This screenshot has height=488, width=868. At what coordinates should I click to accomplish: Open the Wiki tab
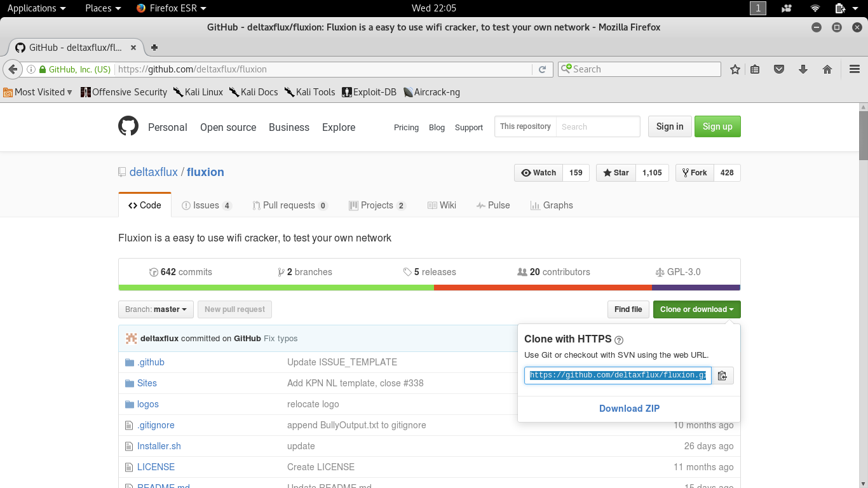442,205
